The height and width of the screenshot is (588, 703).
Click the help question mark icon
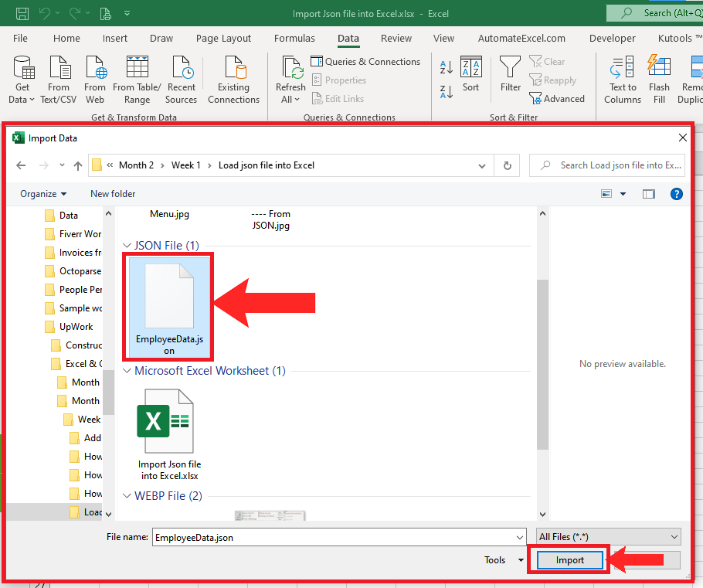click(x=676, y=194)
